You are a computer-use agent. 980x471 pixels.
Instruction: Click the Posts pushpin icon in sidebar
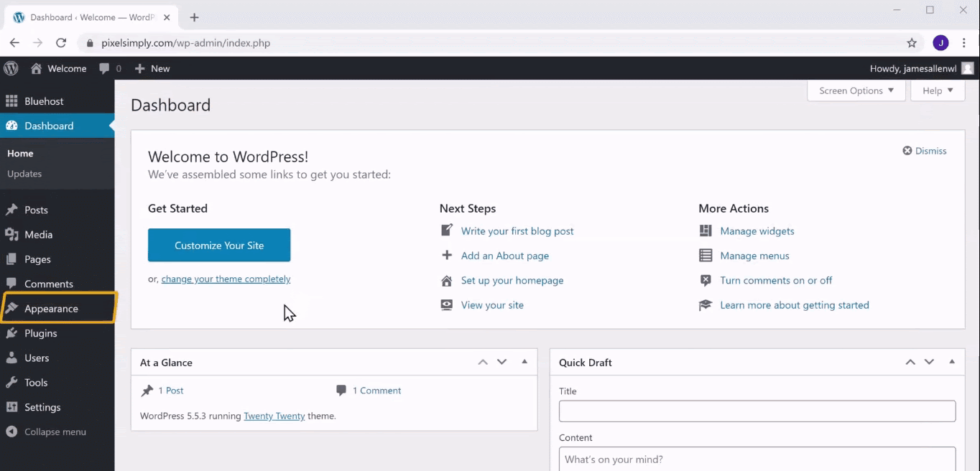click(x=11, y=210)
